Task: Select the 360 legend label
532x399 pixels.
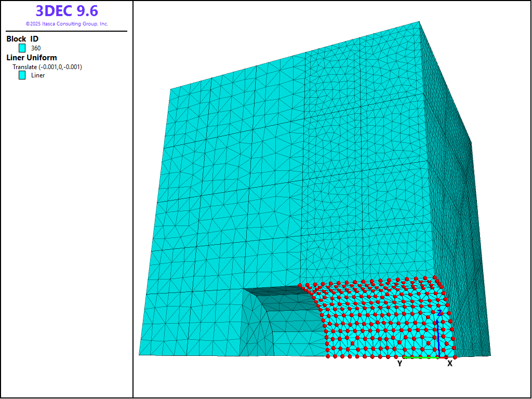Action: pyautogui.click(x=36, y=48)
